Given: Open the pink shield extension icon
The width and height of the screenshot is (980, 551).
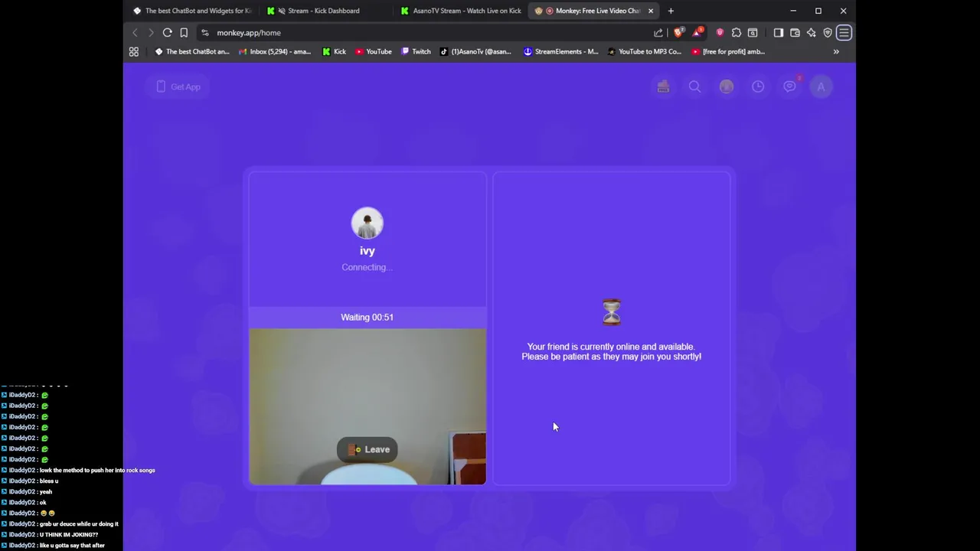Looking at the screenshot, I should point(720,33).
